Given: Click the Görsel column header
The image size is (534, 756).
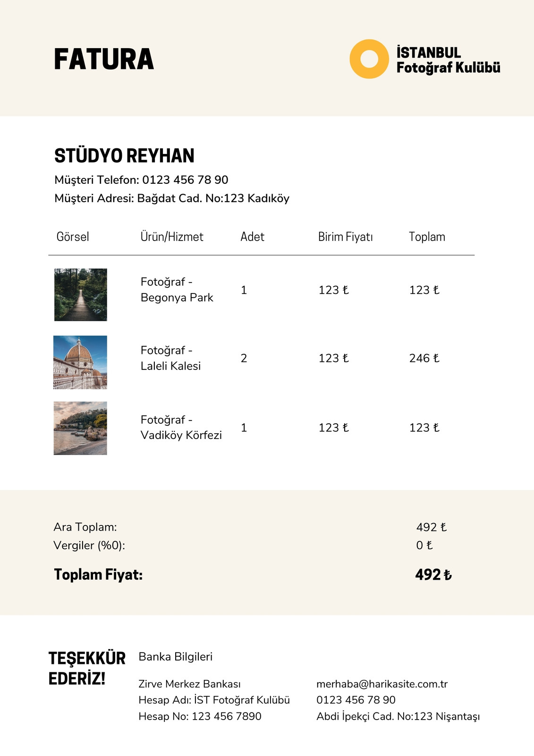Looking at the screenshot, I should [x=73, y=237].
